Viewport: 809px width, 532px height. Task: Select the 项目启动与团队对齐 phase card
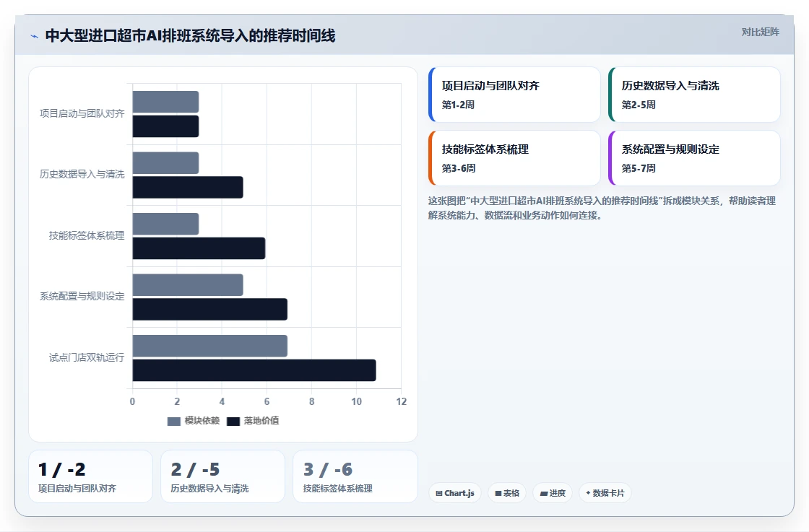[514, 95]
